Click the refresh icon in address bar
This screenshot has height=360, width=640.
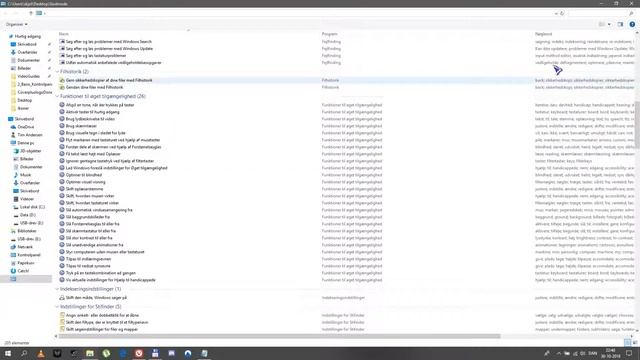[562, 13]
